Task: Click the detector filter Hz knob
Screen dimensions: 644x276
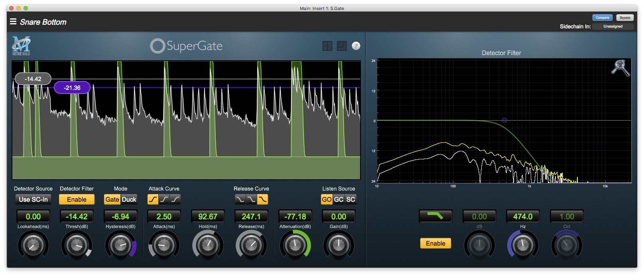Action: tap(523, 245)
